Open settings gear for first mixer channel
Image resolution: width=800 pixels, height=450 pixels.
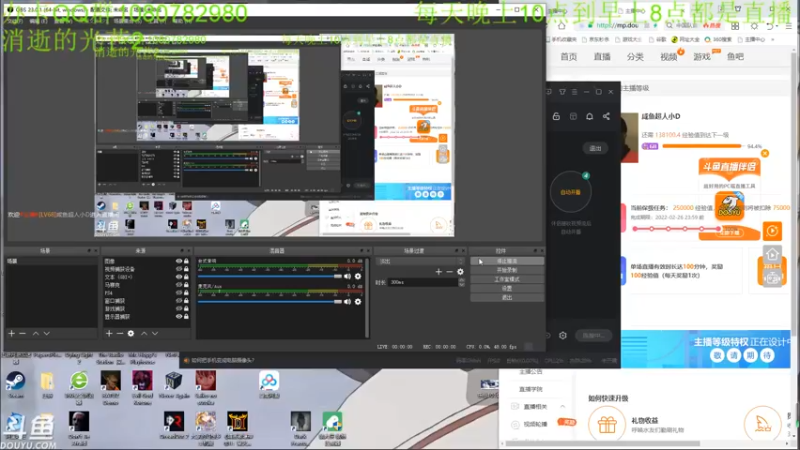[x=358, y=276]
